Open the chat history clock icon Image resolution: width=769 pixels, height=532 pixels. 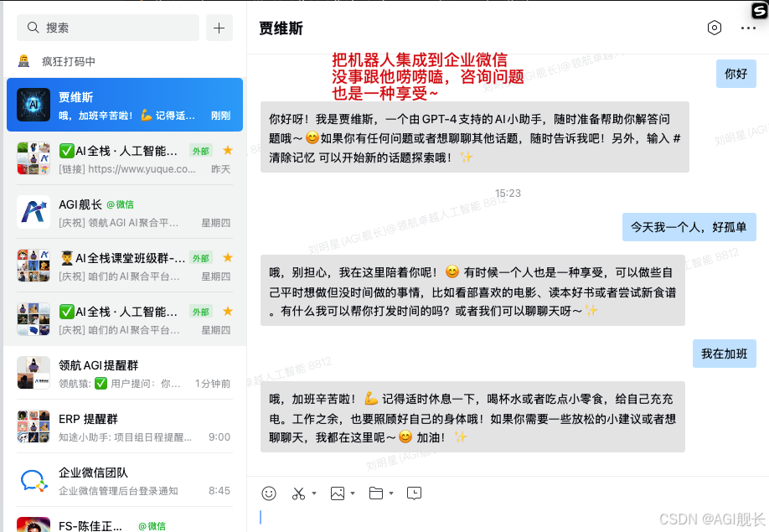[414, 493]
